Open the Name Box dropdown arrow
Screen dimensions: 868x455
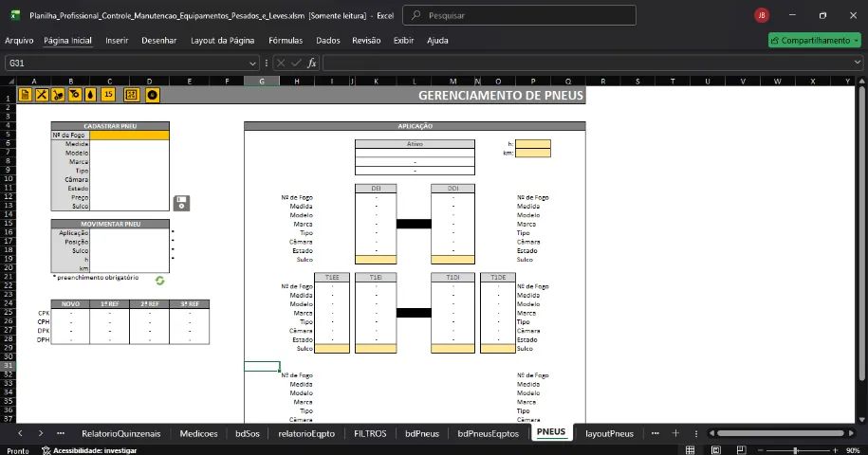[x=252, y=63]
